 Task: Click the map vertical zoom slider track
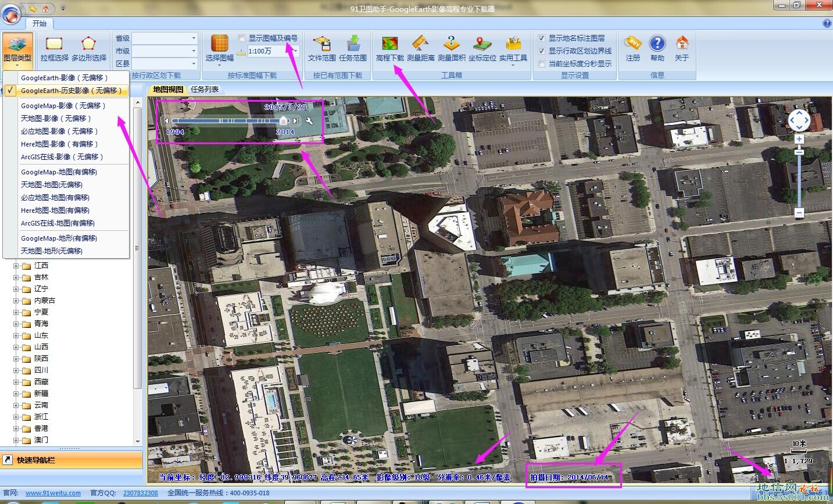click(799, 180)
